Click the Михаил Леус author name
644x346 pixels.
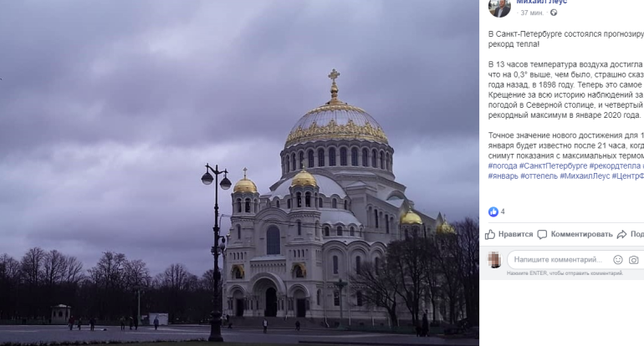[x=541, y=2]
